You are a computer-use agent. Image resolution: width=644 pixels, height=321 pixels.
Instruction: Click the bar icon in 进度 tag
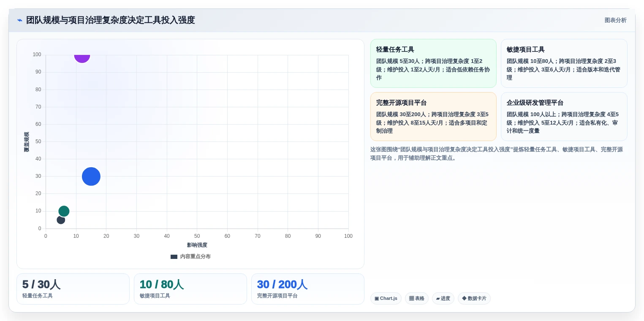point(438,299)
